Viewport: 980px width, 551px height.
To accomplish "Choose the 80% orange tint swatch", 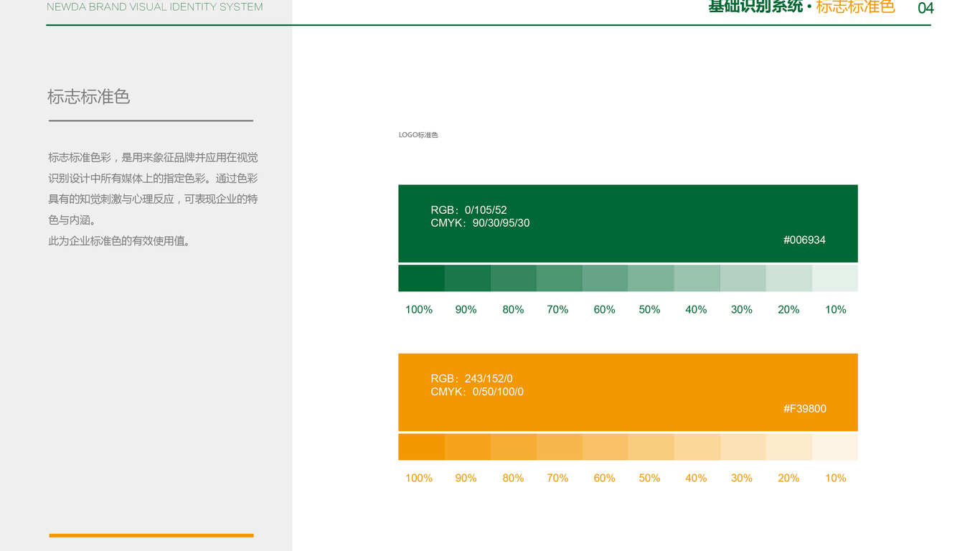I will [514, 447].
